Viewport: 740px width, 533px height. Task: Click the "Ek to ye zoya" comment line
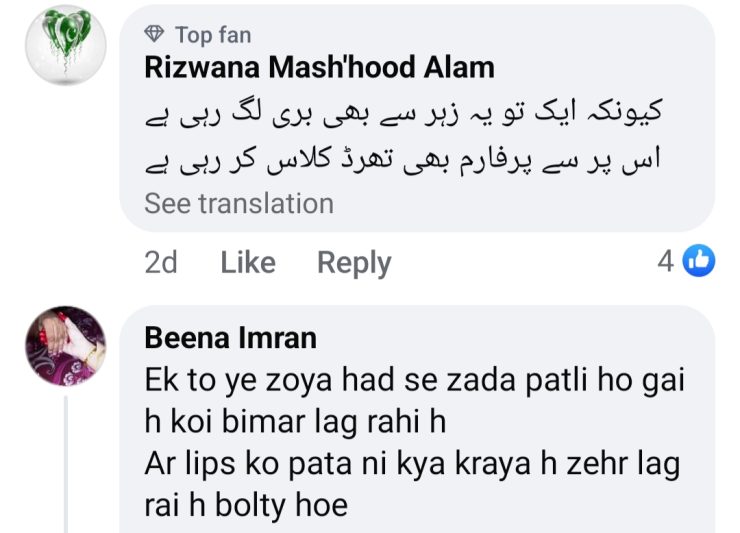[415, 380]
